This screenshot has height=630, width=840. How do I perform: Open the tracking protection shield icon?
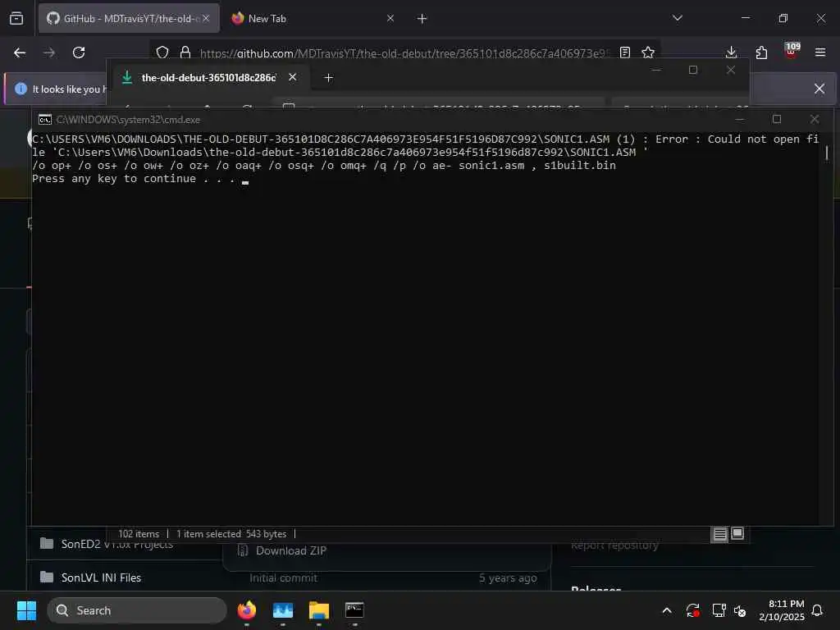[x=162, y=52]
